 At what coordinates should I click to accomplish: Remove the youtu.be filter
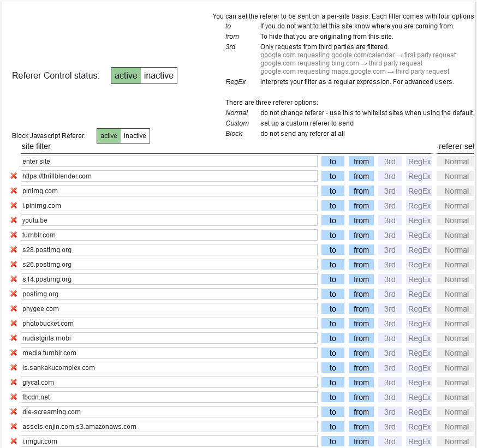14,220
